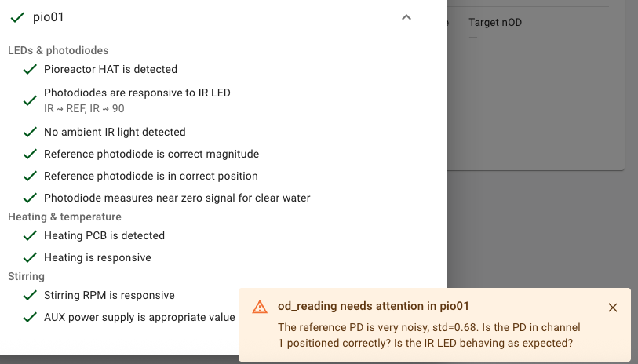Click the Target nOD label
Image resolution: width=638 pixels, height=364 pixels.
[494, 23]
